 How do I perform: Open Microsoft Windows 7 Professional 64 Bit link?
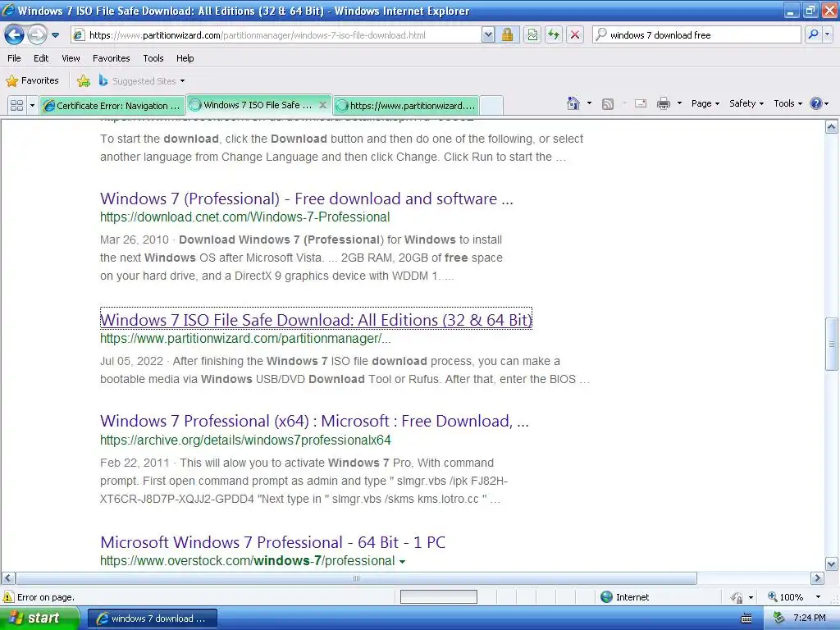click(272, 542)
